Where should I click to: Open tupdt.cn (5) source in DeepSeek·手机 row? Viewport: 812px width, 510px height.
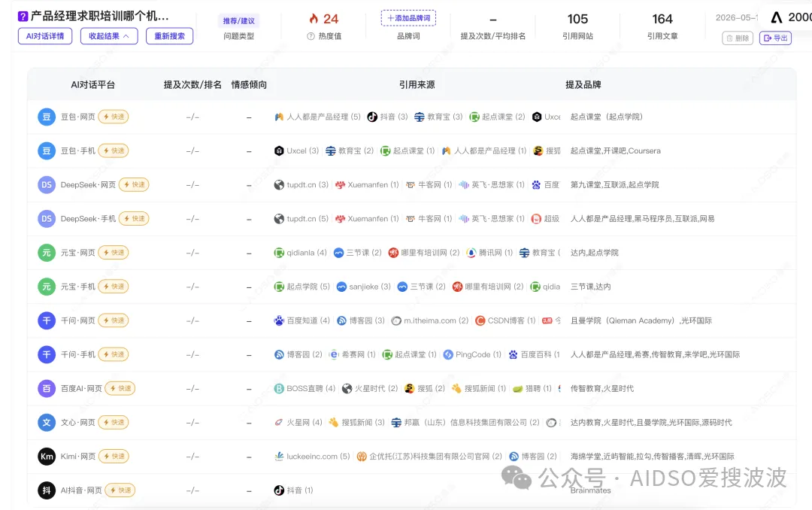(x=301, y=219)
